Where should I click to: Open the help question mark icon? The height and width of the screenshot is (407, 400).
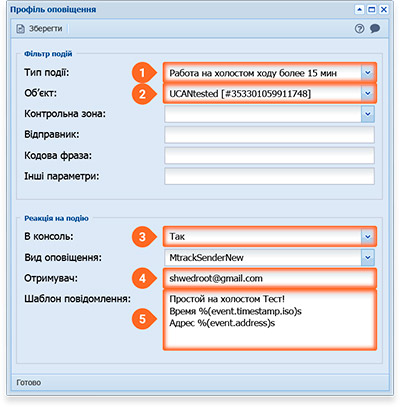[x=359, y=29]
